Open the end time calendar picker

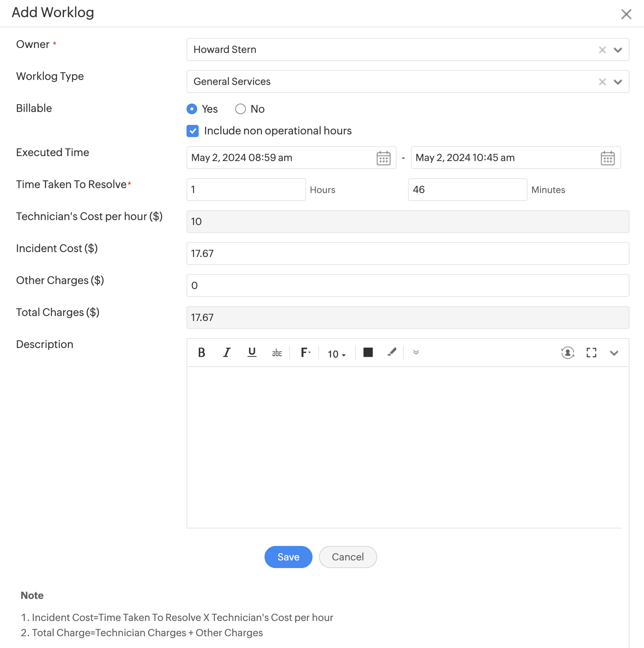click(x=607, y=158)
